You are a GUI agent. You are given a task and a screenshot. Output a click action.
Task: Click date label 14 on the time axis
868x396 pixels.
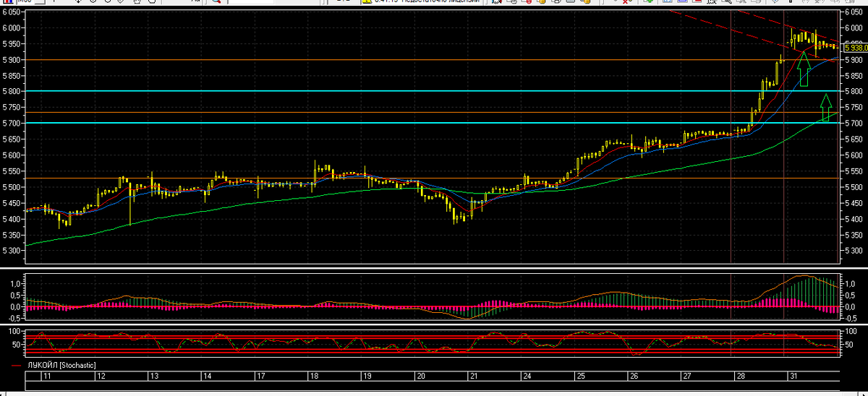tap(207, 376)
